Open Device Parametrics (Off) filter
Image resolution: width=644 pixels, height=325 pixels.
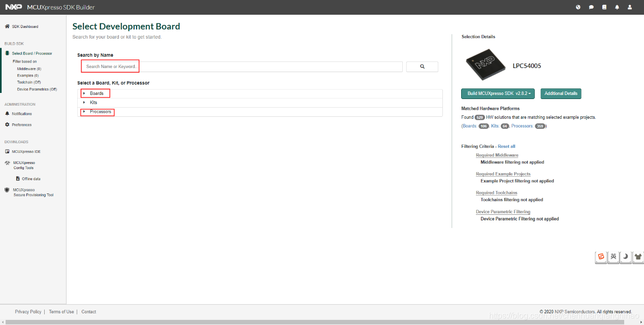point(37,89)
